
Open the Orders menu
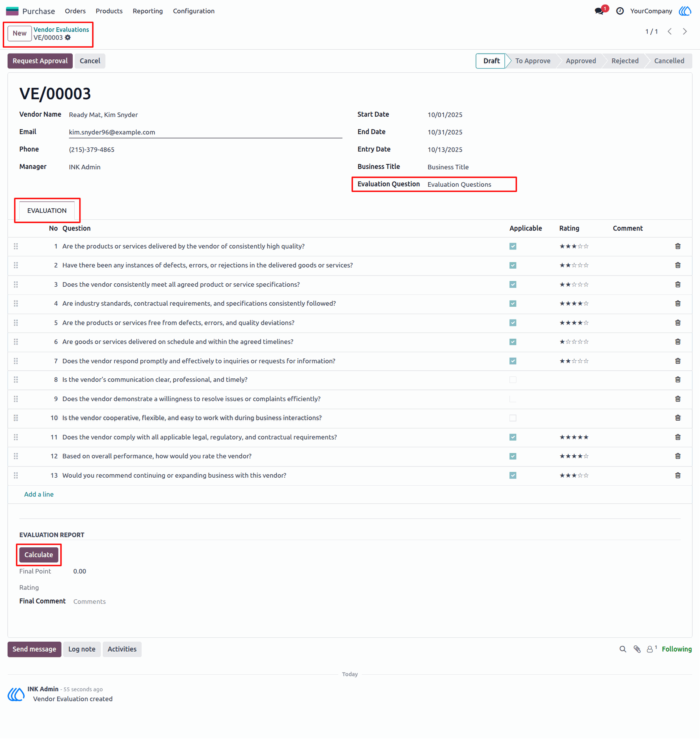pyautogui.click(x=75, y=11)
